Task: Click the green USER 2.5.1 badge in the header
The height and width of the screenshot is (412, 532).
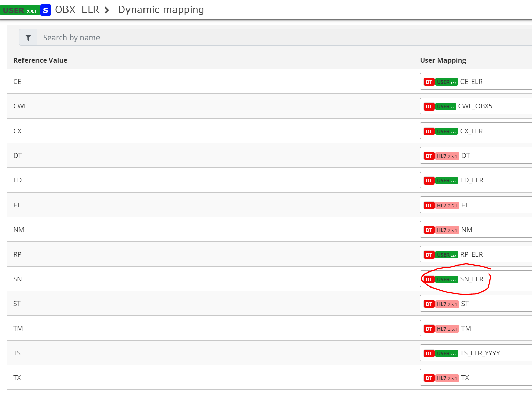Action: coord(20,10)
